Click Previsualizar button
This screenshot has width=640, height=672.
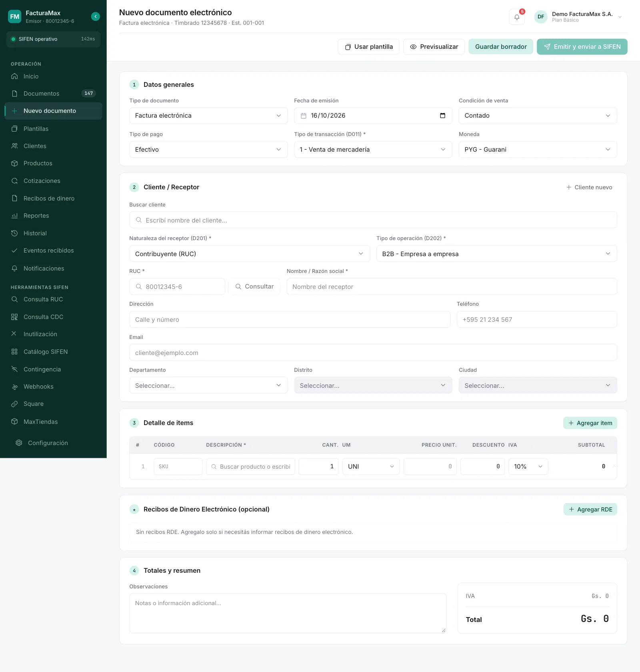coord(434,47)
